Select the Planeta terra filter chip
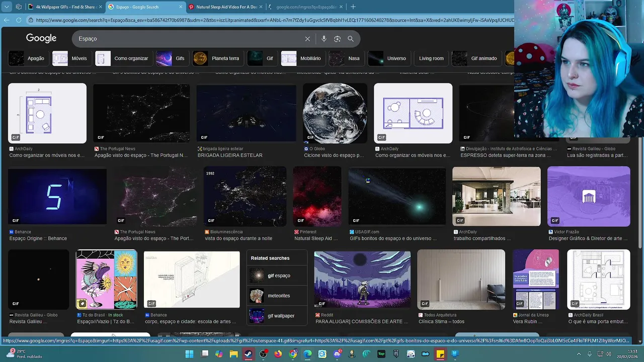 [217, 58]
